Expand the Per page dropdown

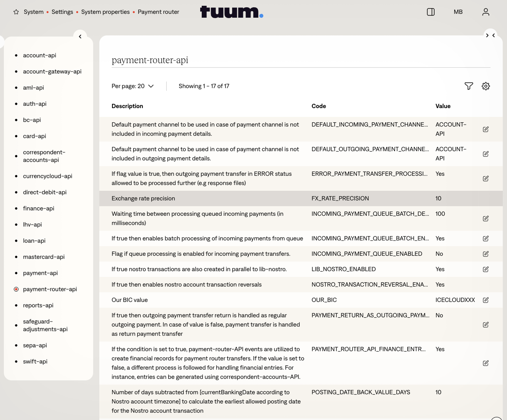click(132, 86)
